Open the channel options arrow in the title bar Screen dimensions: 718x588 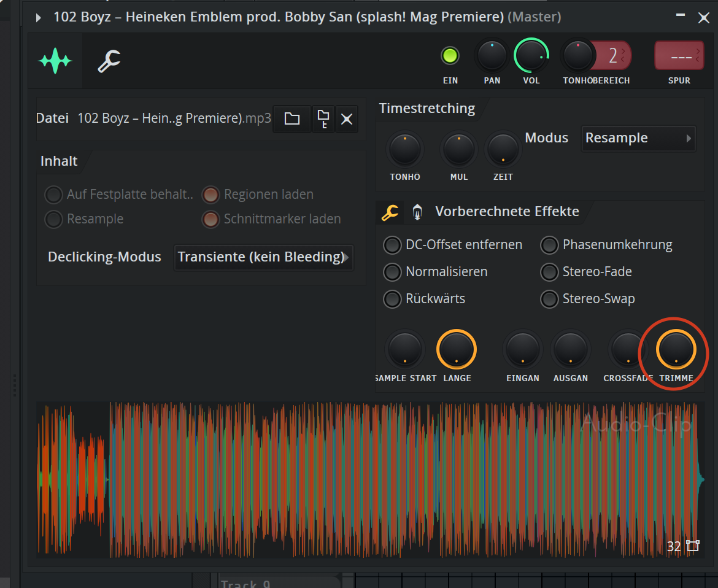[x=39, y=18]
